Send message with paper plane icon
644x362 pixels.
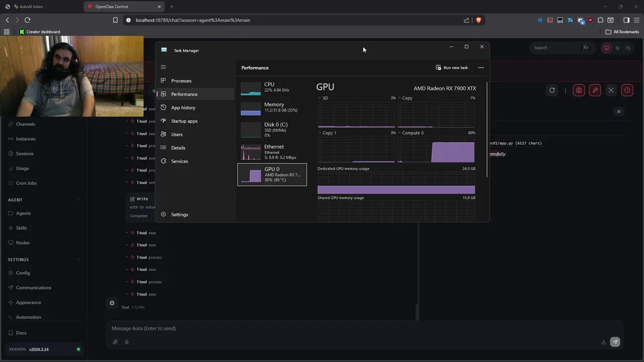615,342
